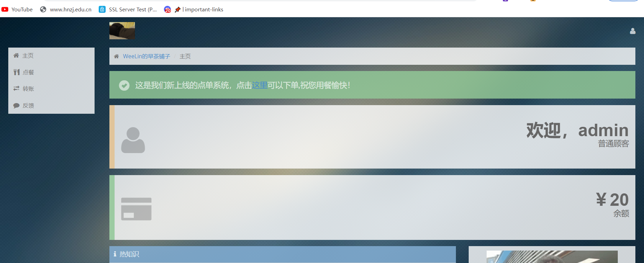The image size is (644, 263).
Task: Follow the 这里 link to place order
Action: (260, 85)
